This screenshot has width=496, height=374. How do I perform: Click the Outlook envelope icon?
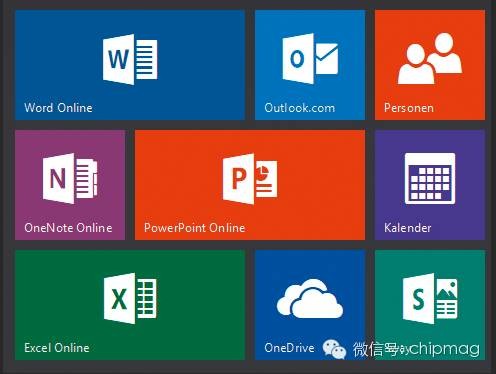(310, 59)
